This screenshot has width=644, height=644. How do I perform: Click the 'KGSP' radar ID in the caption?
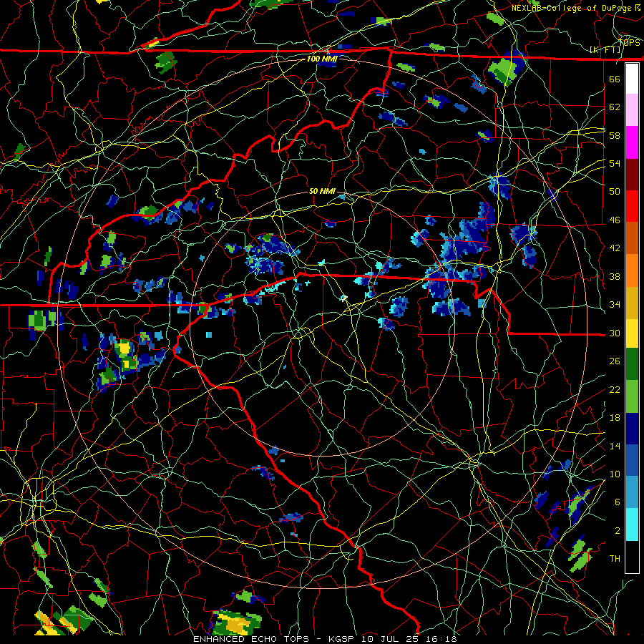coord(343,639)
